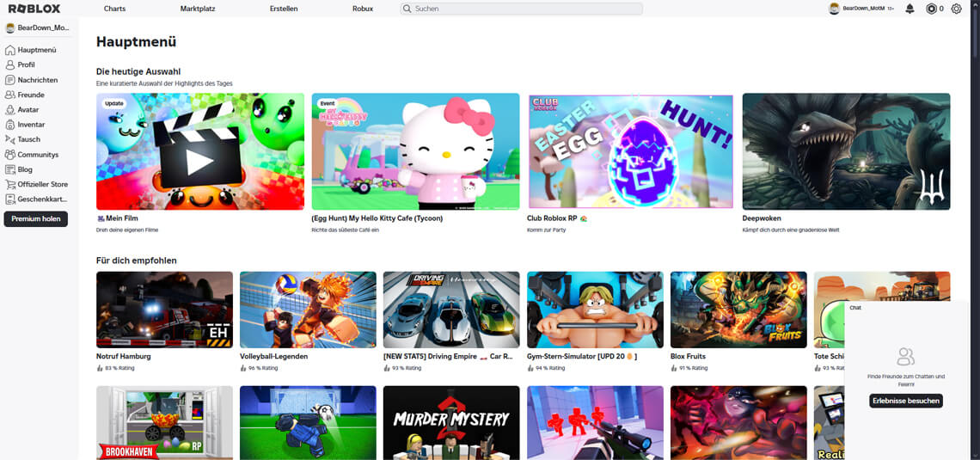Open the settings gear icon
Image resolution: width=980 pixels, height=460 pixels.
pyautogui.click(x=956, y=9)
